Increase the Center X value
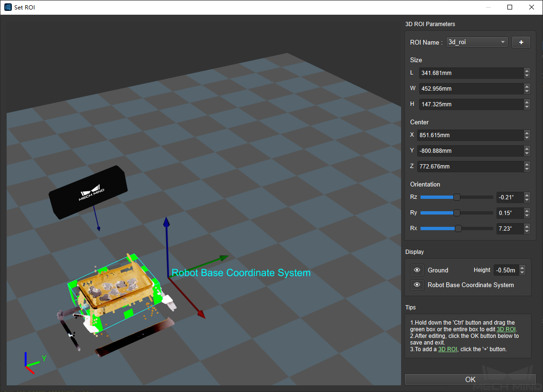 point(527,133)
